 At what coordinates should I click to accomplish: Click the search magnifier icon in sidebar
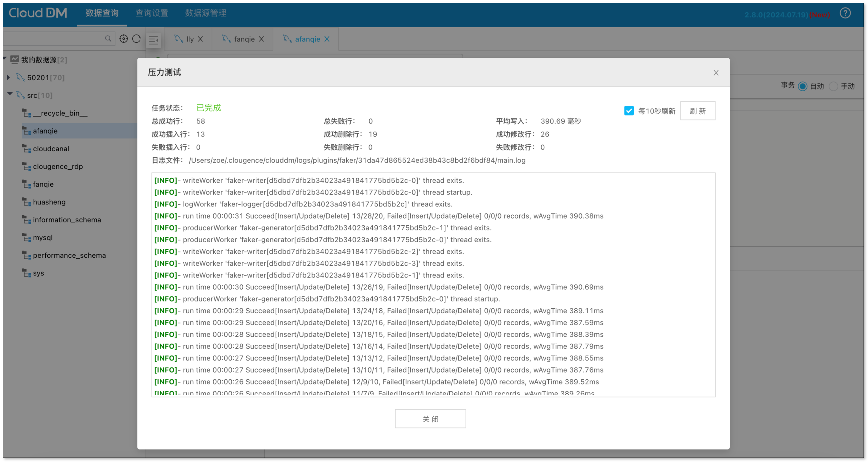point(108,39)
